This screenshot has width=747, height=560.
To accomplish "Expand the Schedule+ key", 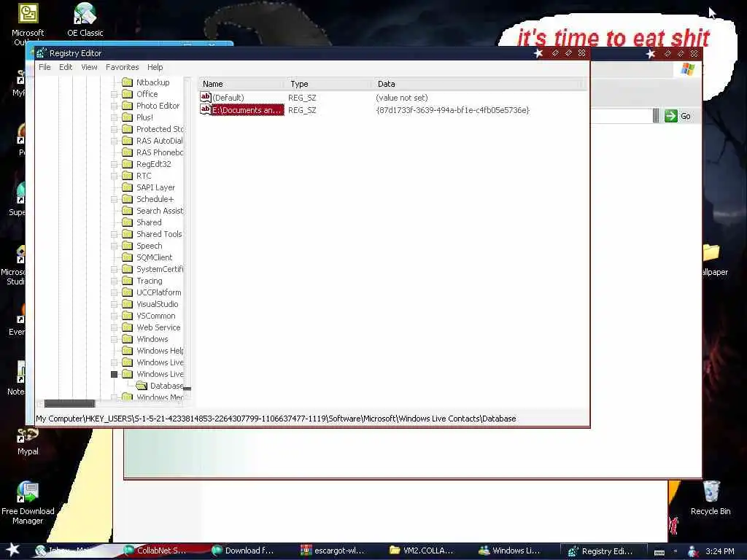I will pos(115,199).
